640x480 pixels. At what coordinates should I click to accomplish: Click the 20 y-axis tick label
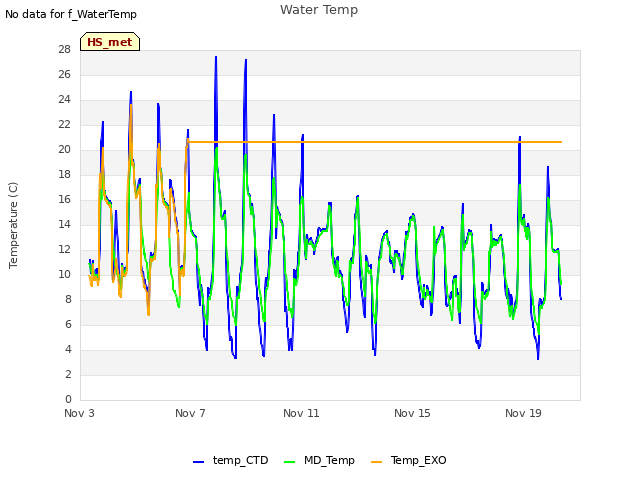tap(64, 149)
